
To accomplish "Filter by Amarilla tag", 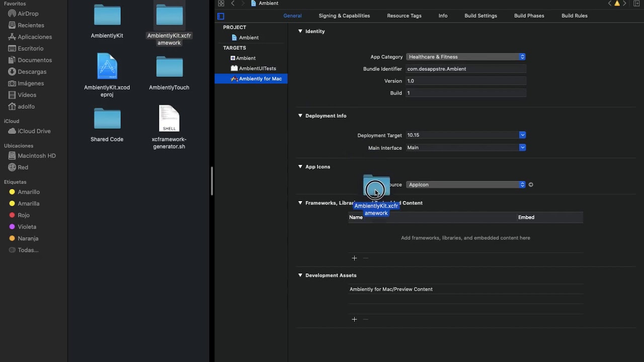I will (x=24, y=203).
